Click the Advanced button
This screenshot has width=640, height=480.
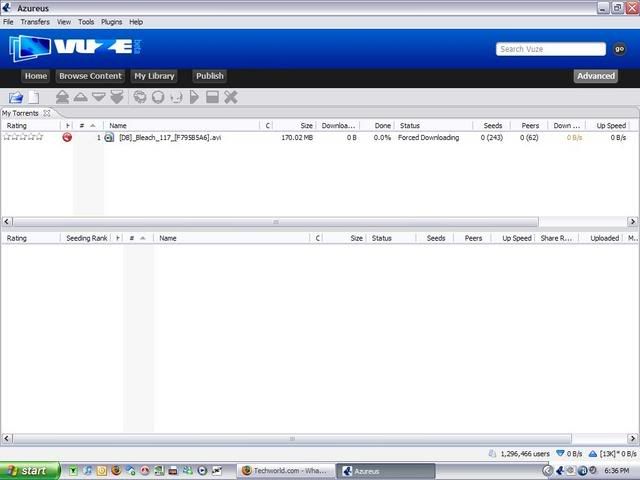[596, 76]
